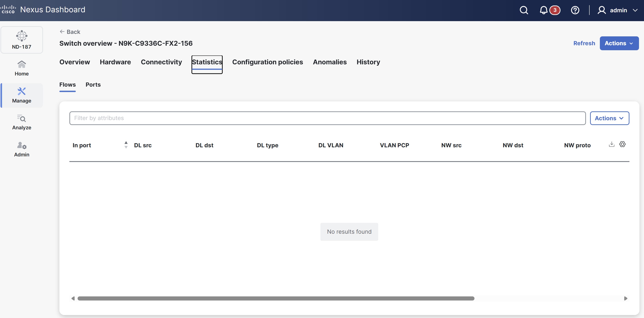Open the blue Actions dropdown
The width and height of the screenshot is (644, 318).
tap(619, 43)
